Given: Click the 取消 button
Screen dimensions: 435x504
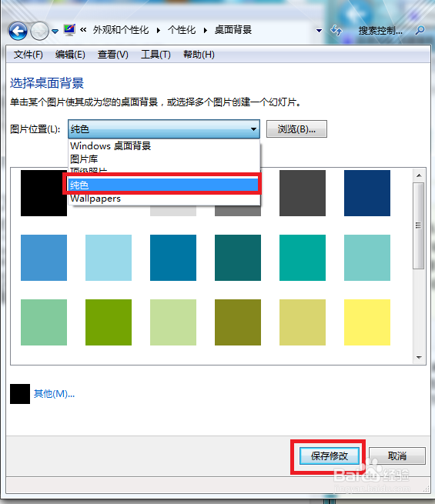Looking at the screenshot, I should 397,456.
